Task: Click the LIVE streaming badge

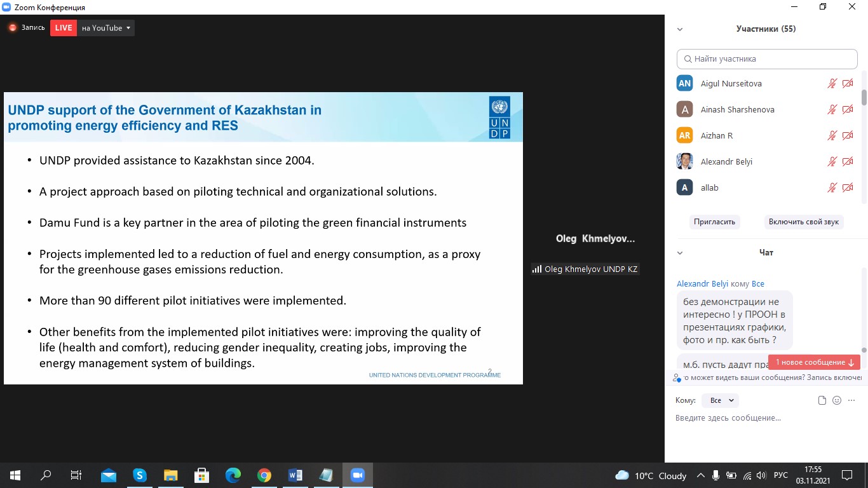Action: pyautogui.click(x=64, y=28)
